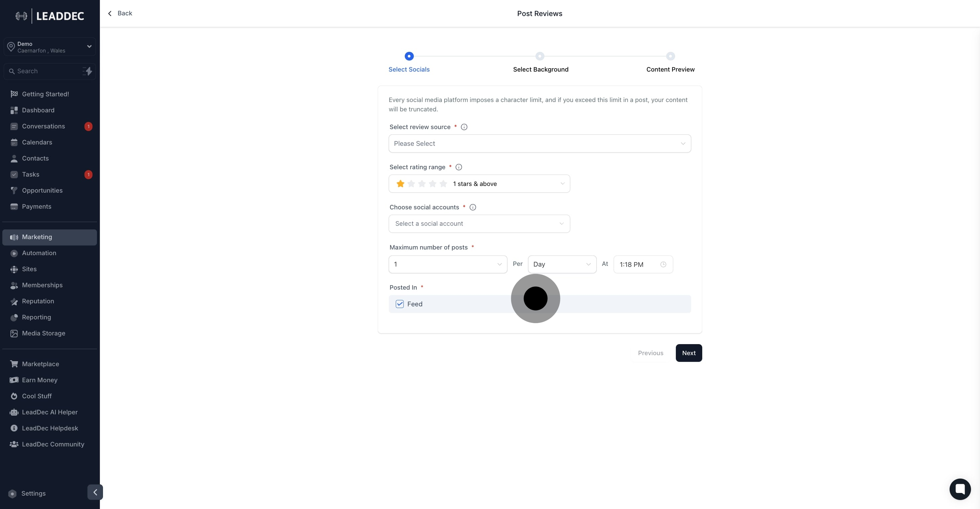Go to the Select Socials step

tap(409, 63)
